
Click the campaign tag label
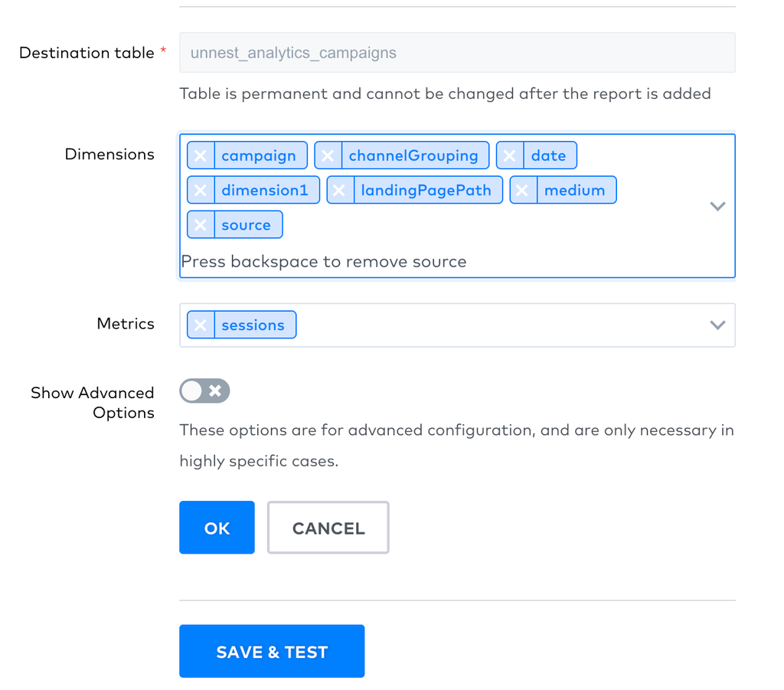coord(259,155)
